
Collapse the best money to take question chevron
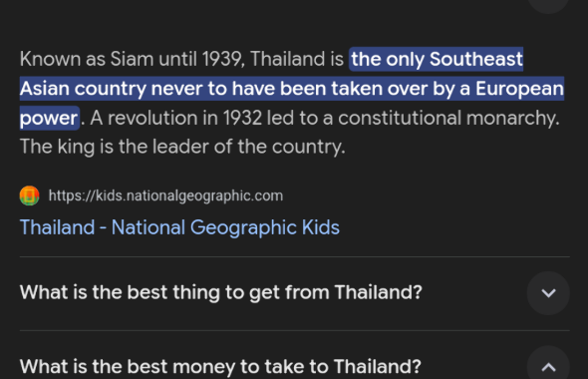(x=548, y=366)
